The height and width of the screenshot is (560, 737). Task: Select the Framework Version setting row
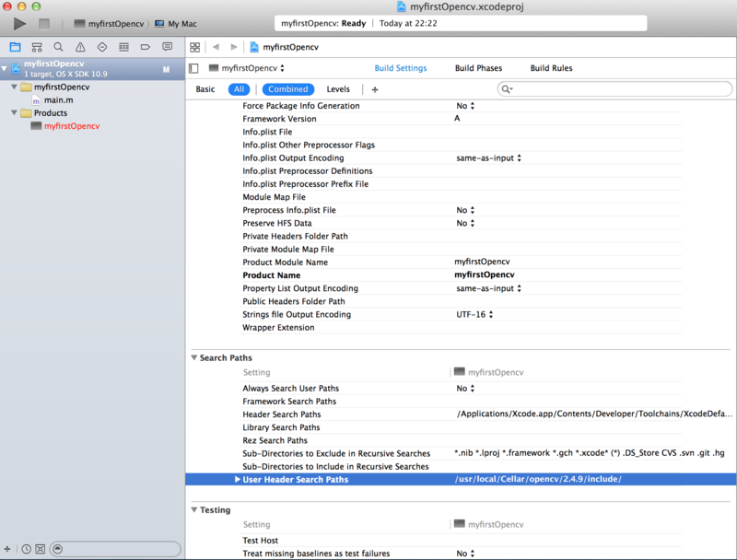click(x=461, y=119)
